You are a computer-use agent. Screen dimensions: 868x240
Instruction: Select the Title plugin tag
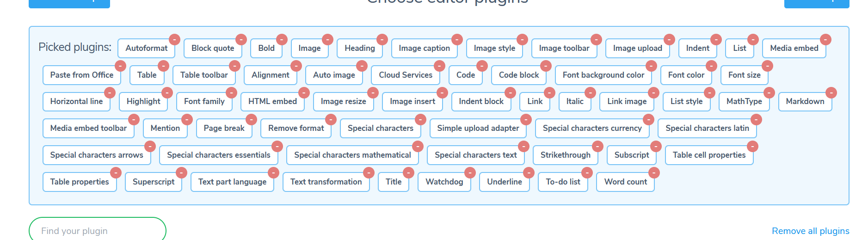[394, 182]
